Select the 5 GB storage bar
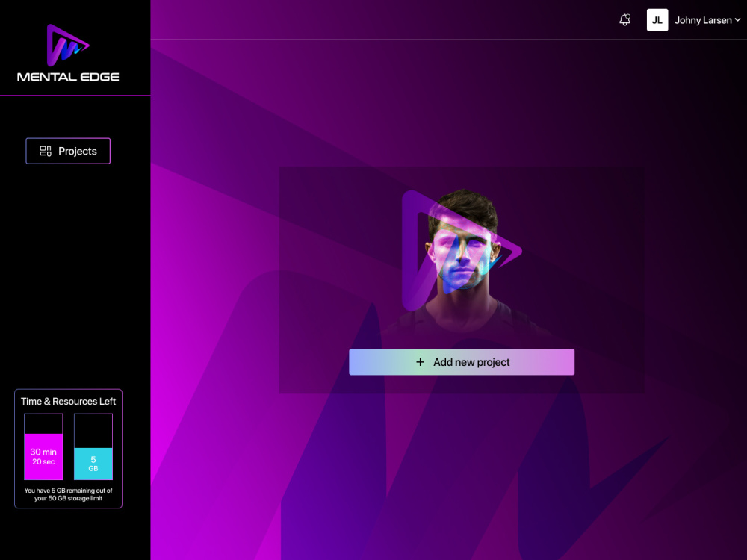This screenshot has width=747, height=560. (x=93, y=447)
